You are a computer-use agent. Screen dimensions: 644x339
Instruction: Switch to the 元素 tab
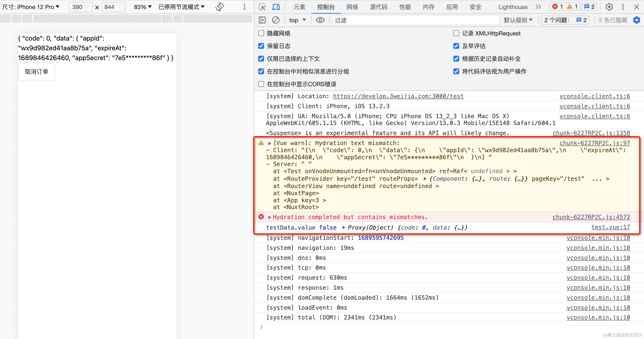299,7
